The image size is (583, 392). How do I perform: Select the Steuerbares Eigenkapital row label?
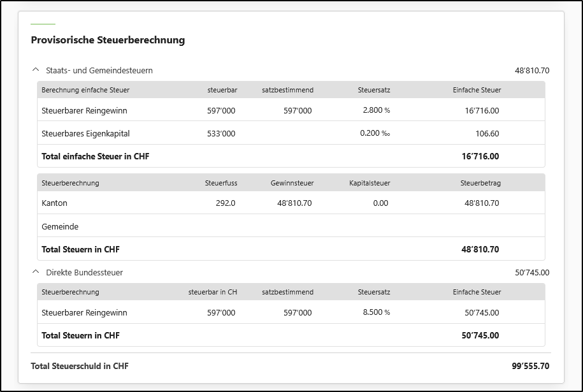point(85,134)
